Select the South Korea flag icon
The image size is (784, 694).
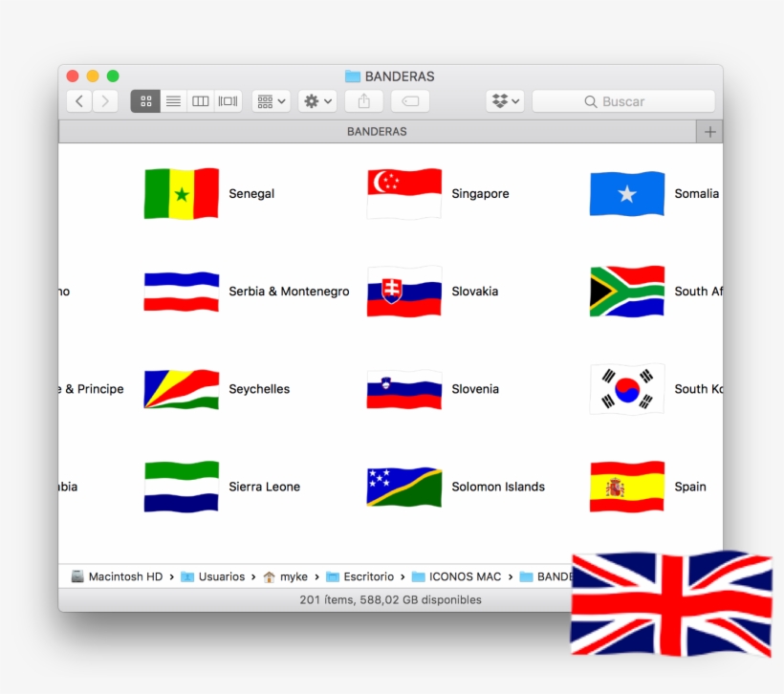click(627, 389)
